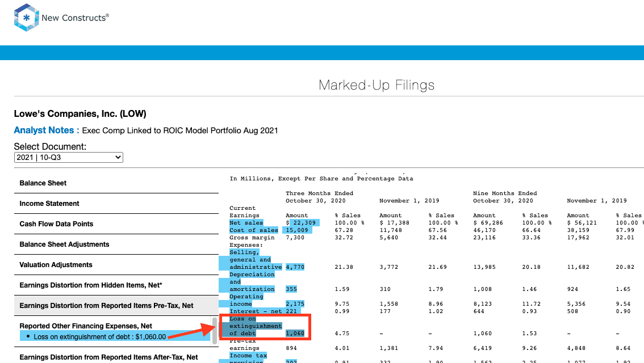Click the highlighted Interest - net label

point(256,311)
